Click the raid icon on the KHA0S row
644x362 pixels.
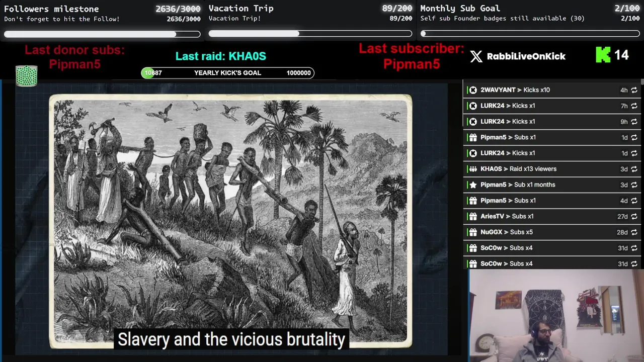[473, 169]
